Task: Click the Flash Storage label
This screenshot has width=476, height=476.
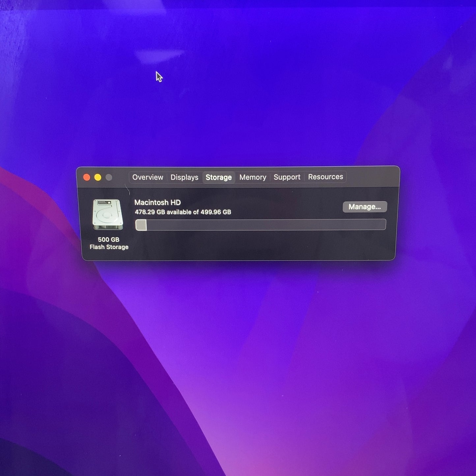Action: tap(109, 247)
